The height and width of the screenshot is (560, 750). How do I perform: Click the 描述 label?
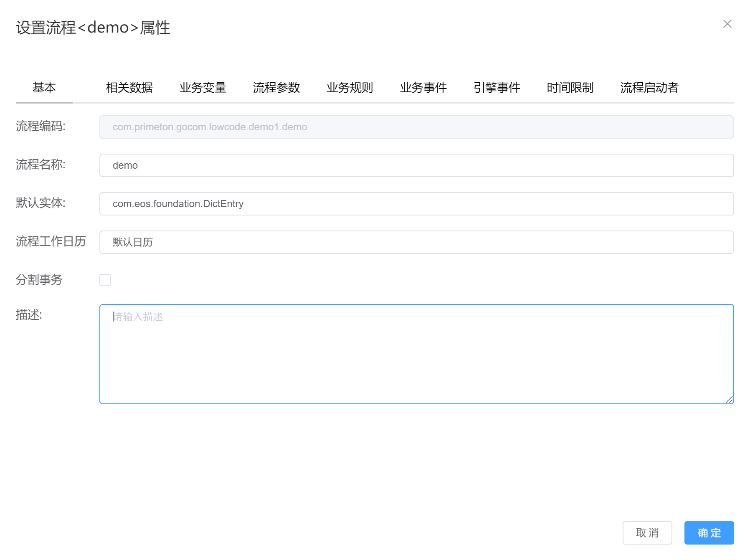[x=29, y=315]
